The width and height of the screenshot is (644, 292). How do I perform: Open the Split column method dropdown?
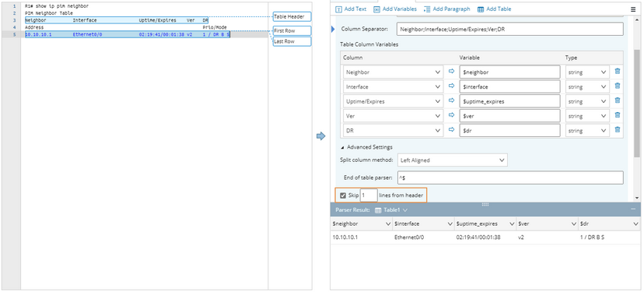(453, 160)
